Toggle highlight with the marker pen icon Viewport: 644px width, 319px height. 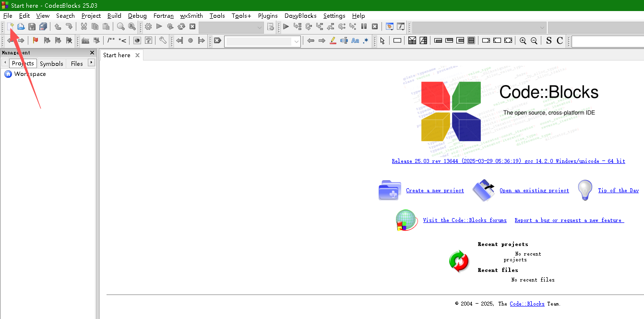333,41
